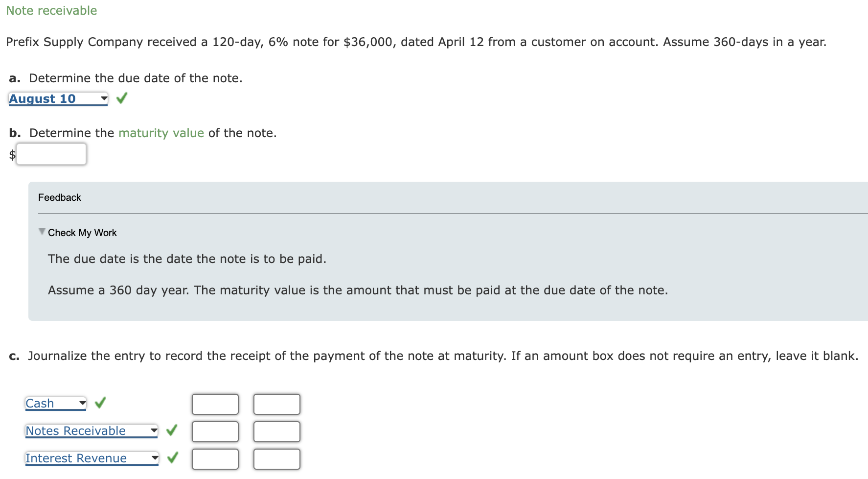Click the checkmark beside Notes Receivable
This screenshot has height=479, width=868.
click(172, 431)
